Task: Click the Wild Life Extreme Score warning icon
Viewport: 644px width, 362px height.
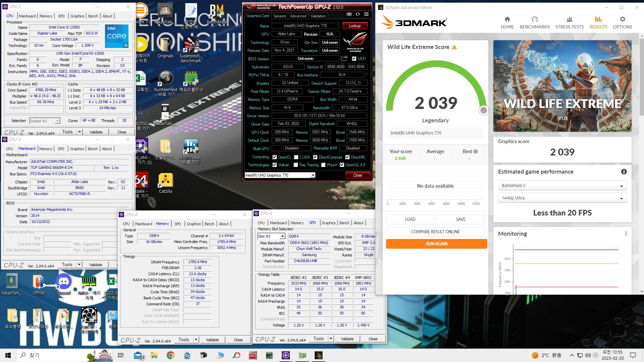Action: click(x=454, y=47)
